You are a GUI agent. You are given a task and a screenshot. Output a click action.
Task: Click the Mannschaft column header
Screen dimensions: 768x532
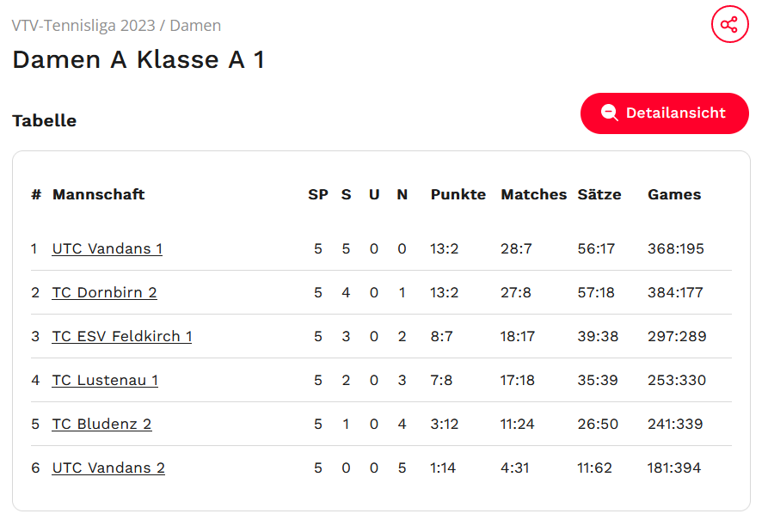98,194
